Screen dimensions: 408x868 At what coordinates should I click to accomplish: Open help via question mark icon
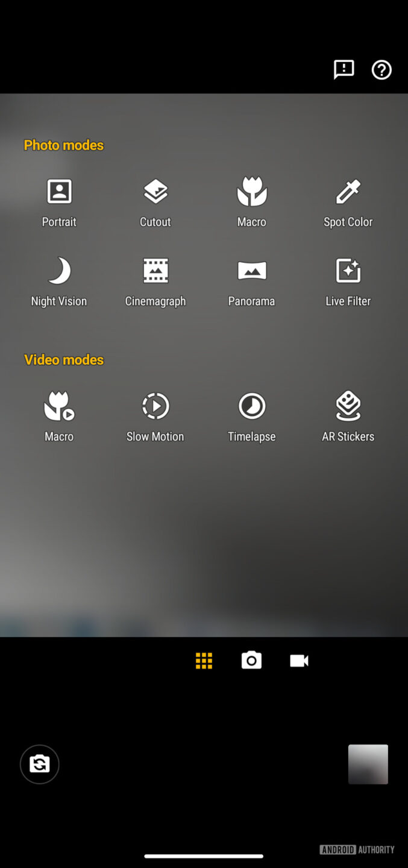coord(381,70)
